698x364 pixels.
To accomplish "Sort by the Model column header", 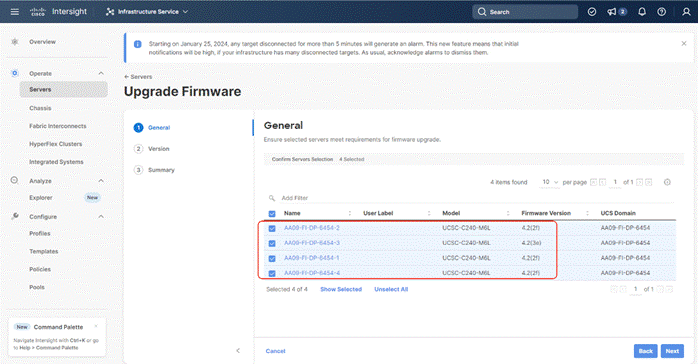I will [x=451, y=213].
